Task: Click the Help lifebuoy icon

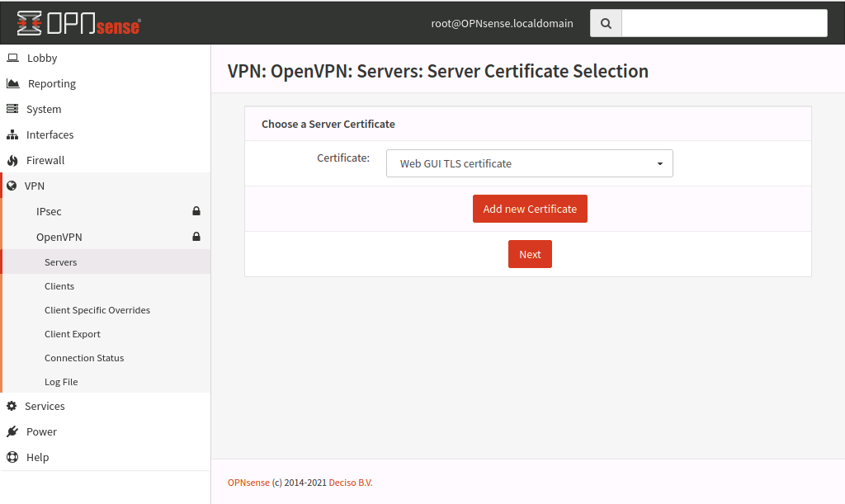Action: pos(12,457)
